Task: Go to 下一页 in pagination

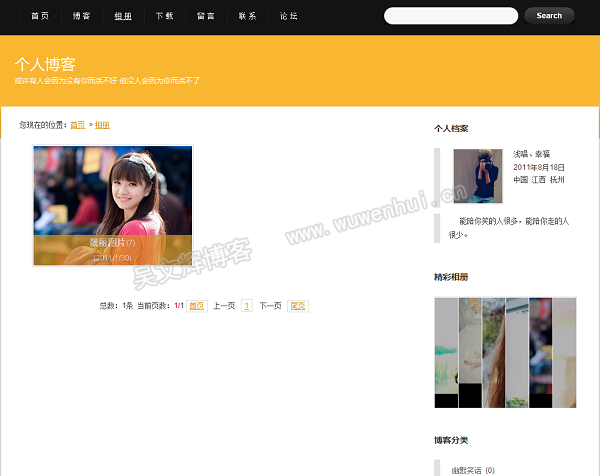Action: click(x=270, y=306)
